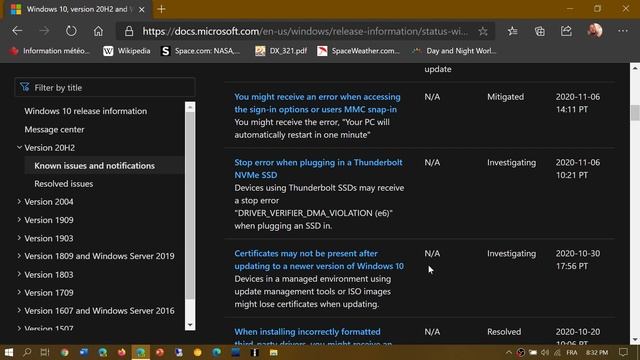This screenshot has width=640, height=360.
Task: Open the Space.com NASA bookmark
Action: pyautogui.click(x=200, y=51)
